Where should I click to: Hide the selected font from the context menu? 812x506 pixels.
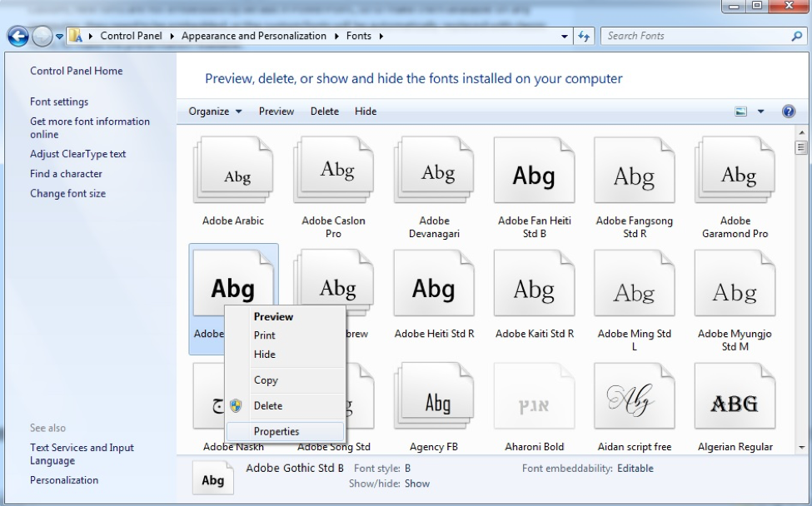click(x=265, y=355)
